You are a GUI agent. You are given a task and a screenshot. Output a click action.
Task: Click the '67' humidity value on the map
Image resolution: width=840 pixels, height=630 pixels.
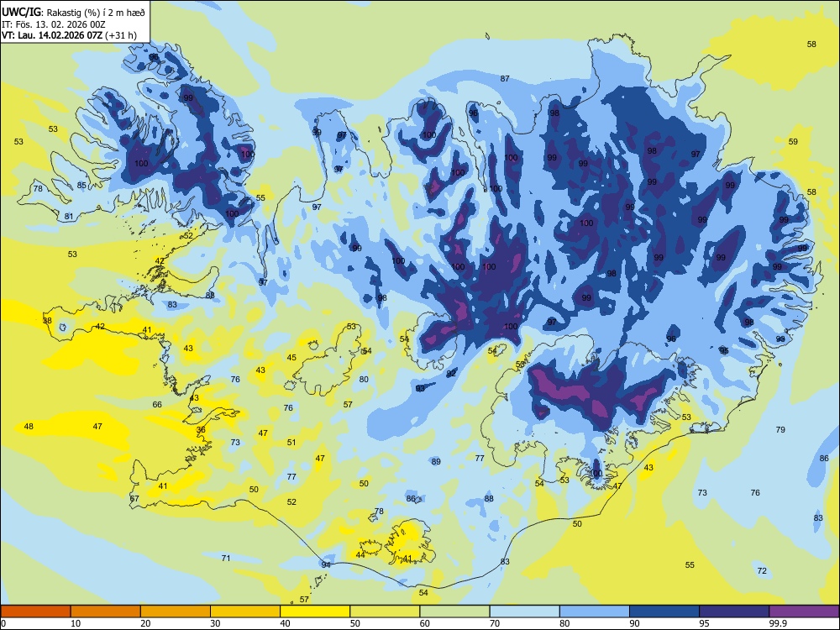click(x=134, y=498)
